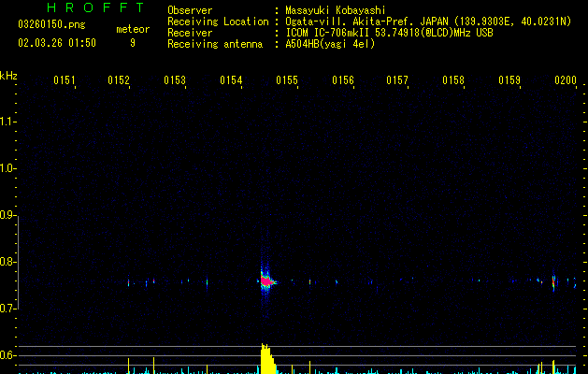
Task: Click the 0156 time marker
Action: pyautogui.click(x=343, y=79)
